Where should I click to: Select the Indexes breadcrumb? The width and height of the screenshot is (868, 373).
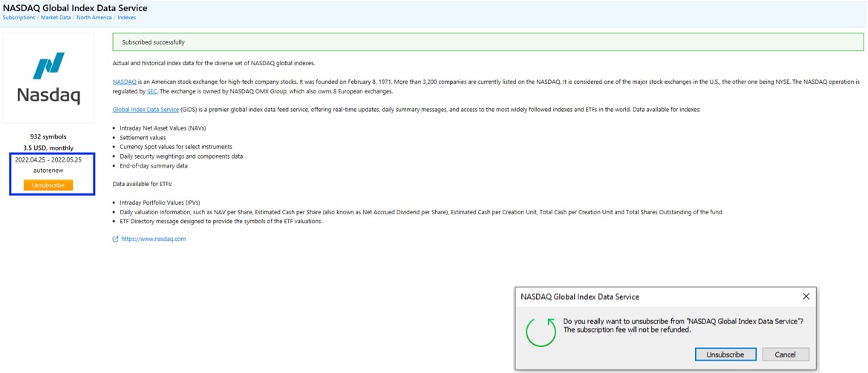click(x=126, y=18)
